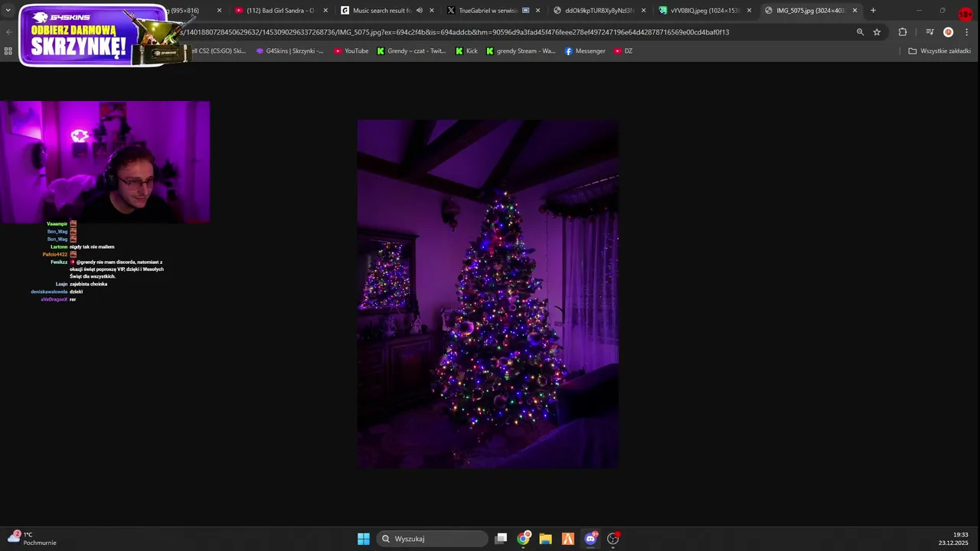Close the Music search result tab
The image size is (980, 551).
432,11
